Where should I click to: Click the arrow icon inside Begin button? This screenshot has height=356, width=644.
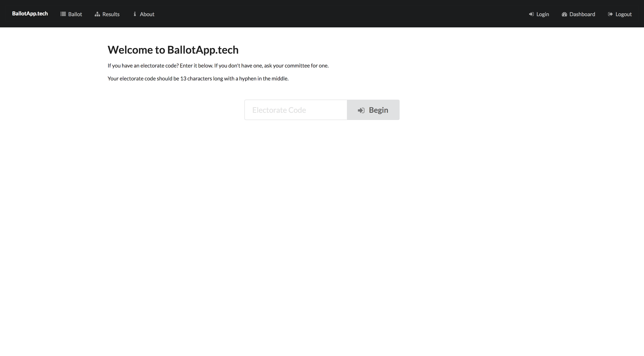point(361,110)
